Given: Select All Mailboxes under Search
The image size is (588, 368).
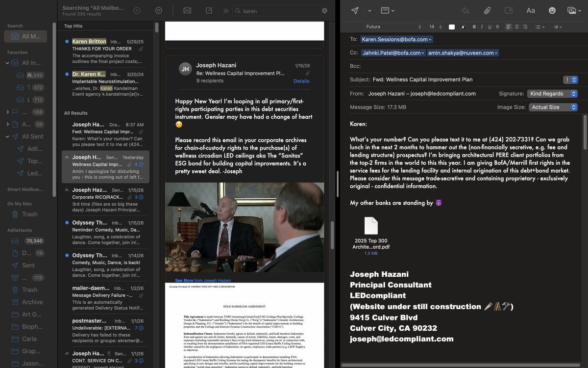Looking at the screenshot, I should [25, 36].
